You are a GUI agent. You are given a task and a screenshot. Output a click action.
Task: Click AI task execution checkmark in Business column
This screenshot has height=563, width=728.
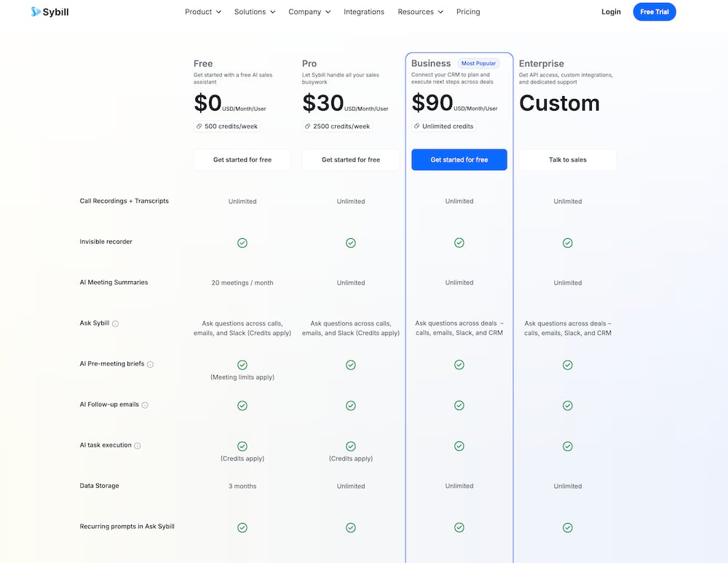459,446
